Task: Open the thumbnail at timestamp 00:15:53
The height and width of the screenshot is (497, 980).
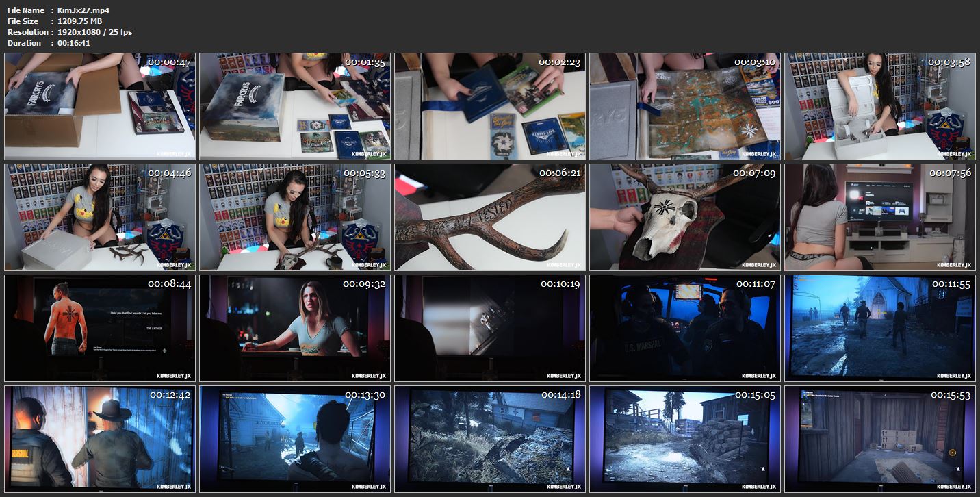Action: pyautogui.click(x=880, y=439)
